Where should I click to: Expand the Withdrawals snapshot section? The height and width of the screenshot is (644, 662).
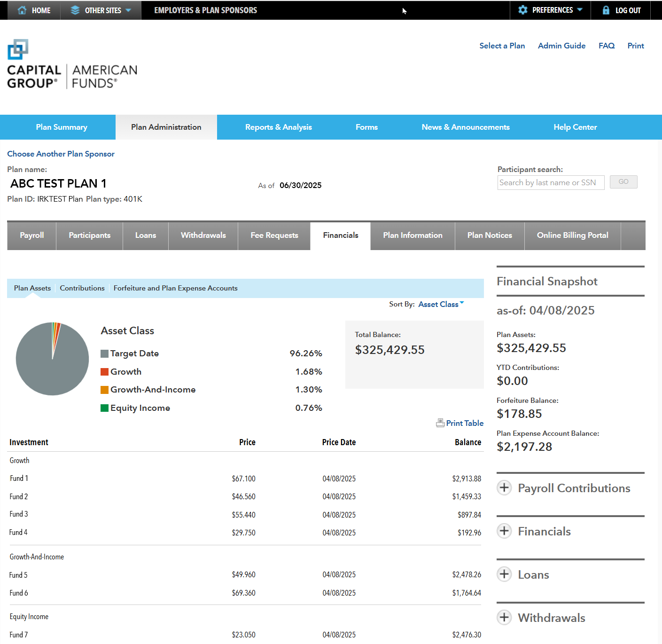(504, 618)
